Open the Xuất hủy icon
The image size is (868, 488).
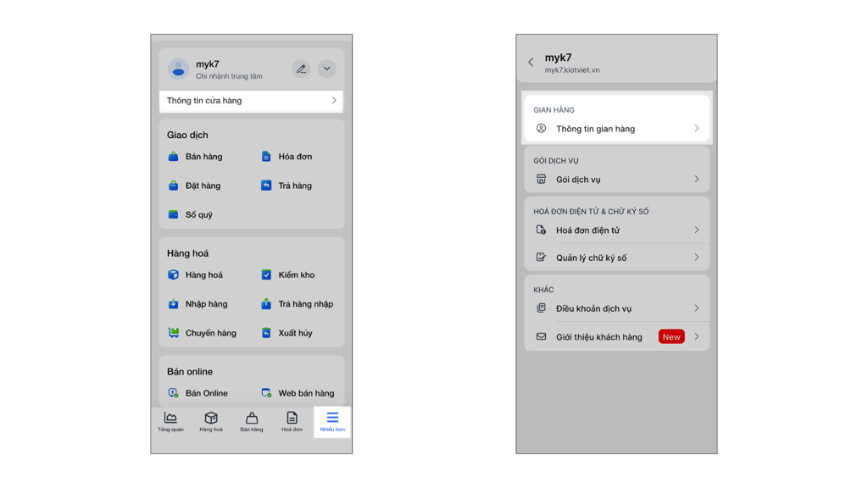click(x=266, y=333)
